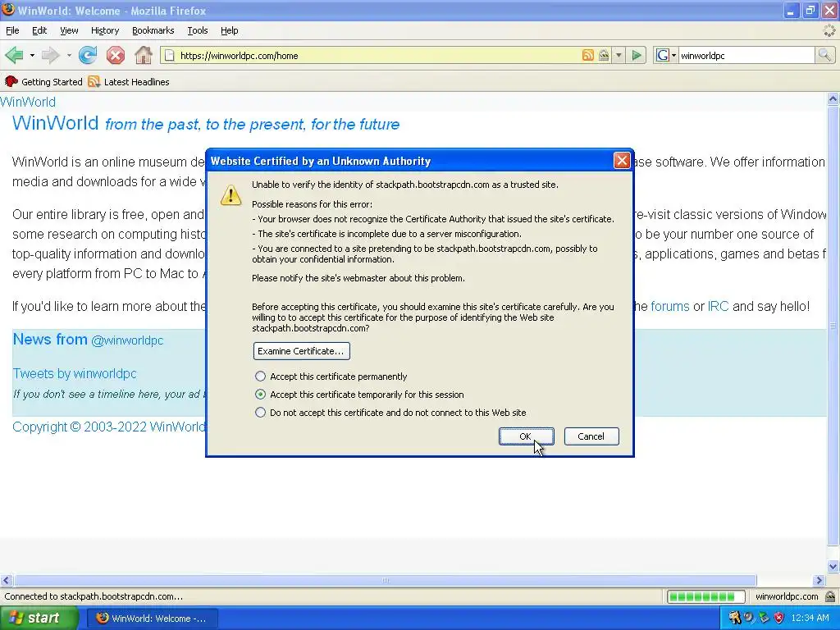Viewport: 840px width, 630px height.
Task: Open the Help menu
Action: click(x=230, y=30)
